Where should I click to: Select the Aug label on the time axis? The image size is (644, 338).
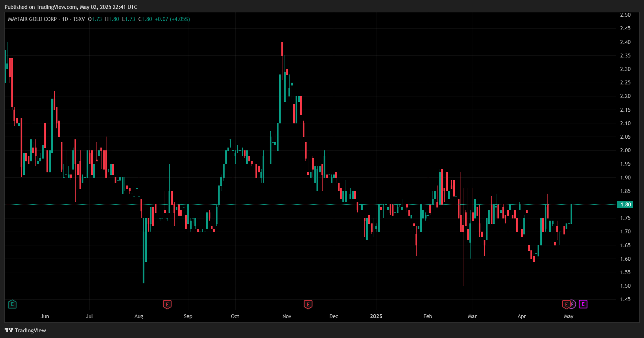point(139,316)
